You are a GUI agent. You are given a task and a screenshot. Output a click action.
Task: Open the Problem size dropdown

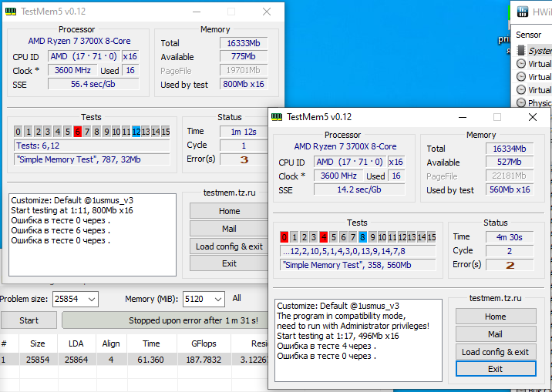(92, 299)
